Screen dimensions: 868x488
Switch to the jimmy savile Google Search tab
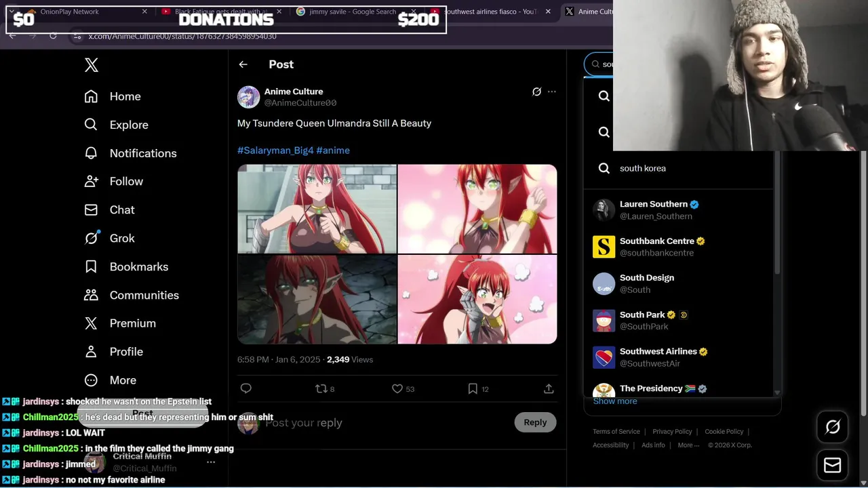[353, 12]
